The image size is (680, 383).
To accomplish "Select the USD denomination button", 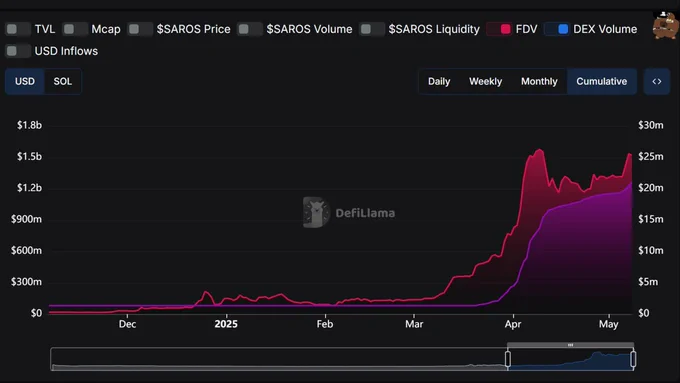I will [25, 82].
